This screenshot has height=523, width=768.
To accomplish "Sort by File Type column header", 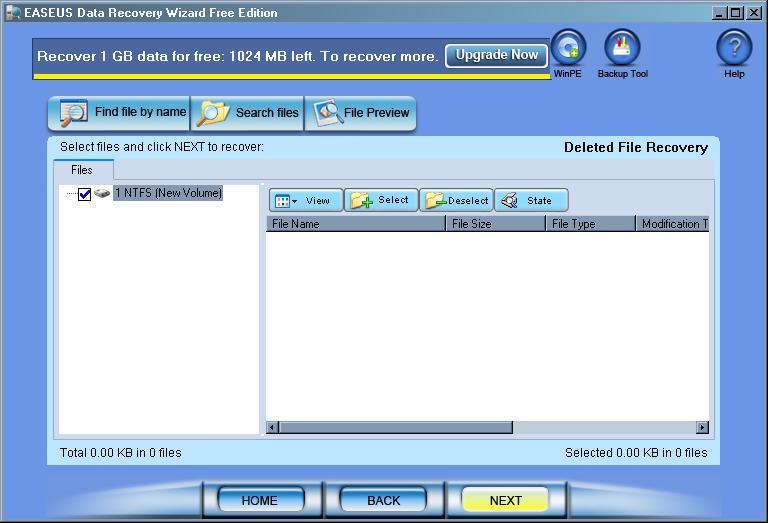I will (591, 224).
